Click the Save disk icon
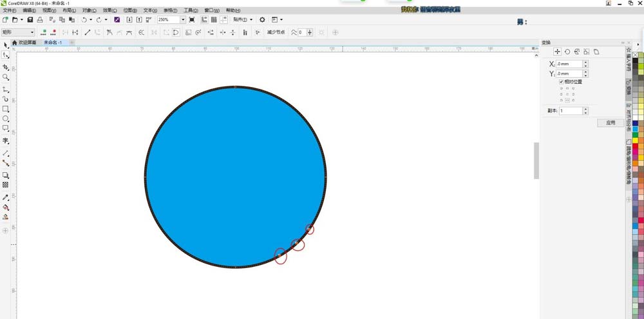 pyautogui.click(x=30, y=20)
